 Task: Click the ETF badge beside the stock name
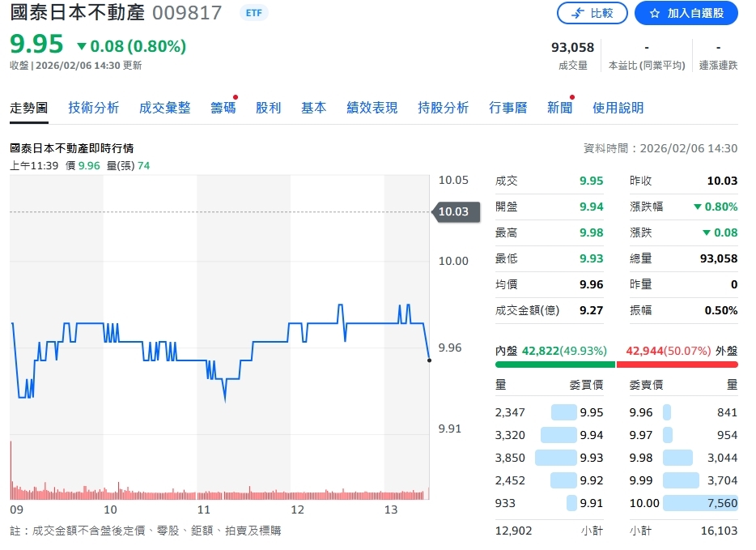pos(253,13)
